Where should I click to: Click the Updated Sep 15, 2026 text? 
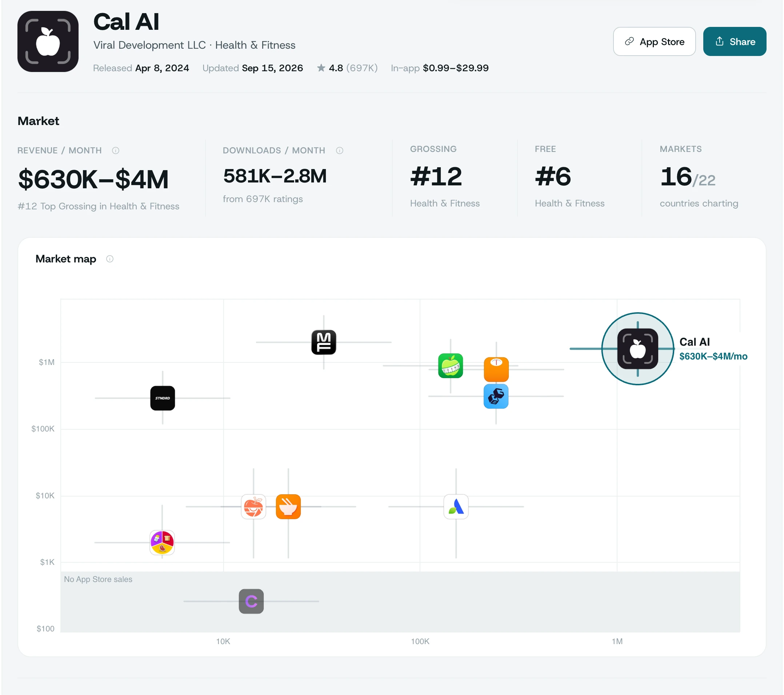point(253,68)
